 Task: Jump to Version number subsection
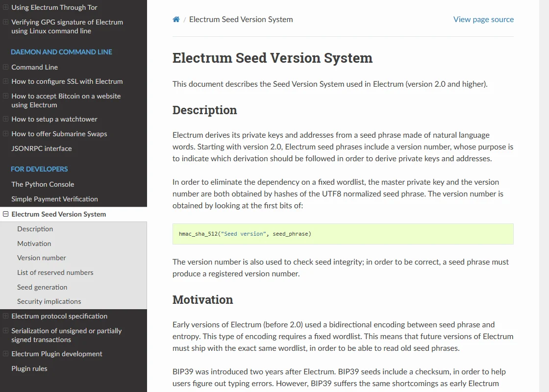(41, 258)
